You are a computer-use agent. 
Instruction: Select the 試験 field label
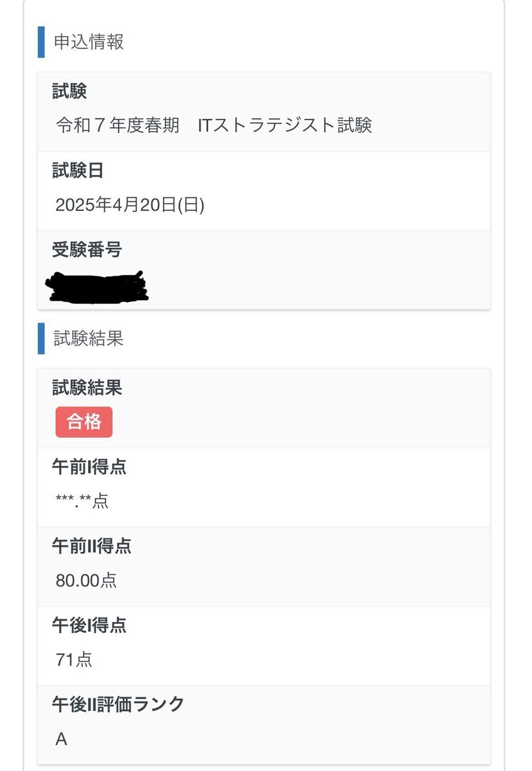click(x=69, y=91)
